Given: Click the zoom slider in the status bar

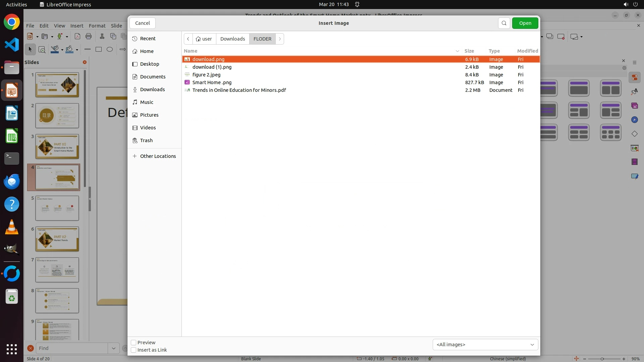Looking at the screenshot, I should click(602, 359).
